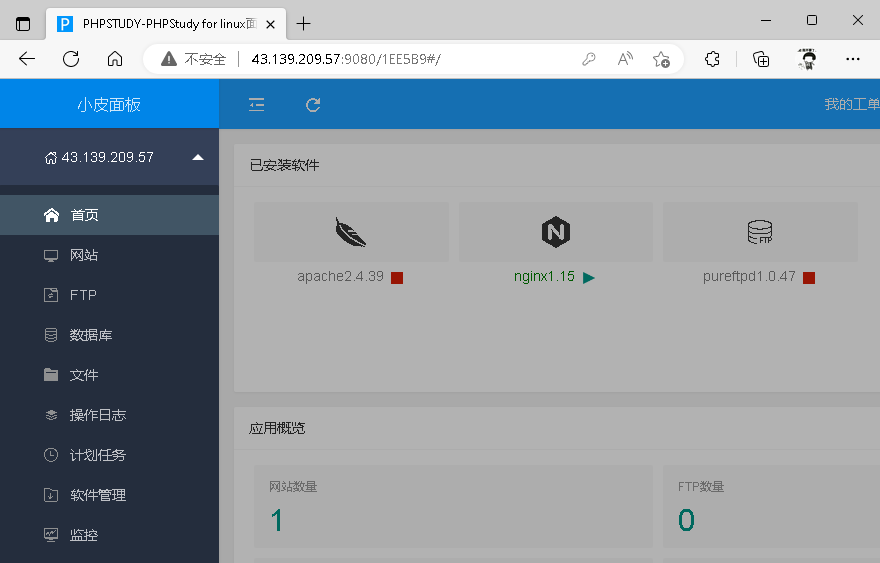This screenshot has width=880, height=563.
Task: Open the 操作日志 sidebar item
Action: coord(109,415)
